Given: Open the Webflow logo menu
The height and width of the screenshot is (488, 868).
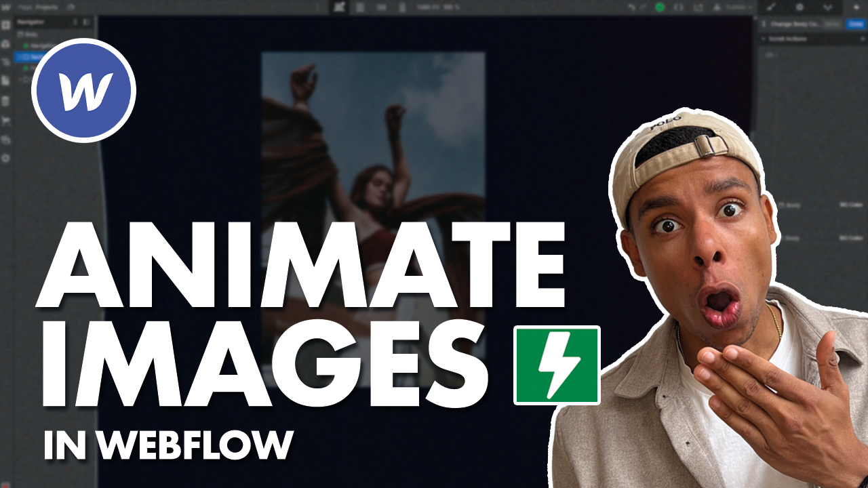Looking at the screenshot, I should click(x=5, y=5).
